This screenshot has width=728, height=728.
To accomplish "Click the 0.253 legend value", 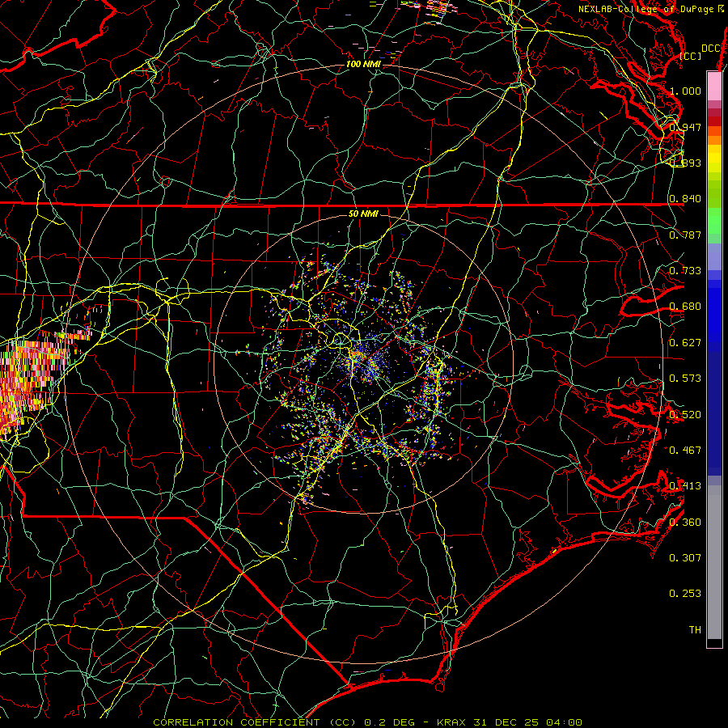I will pos(685,594).
